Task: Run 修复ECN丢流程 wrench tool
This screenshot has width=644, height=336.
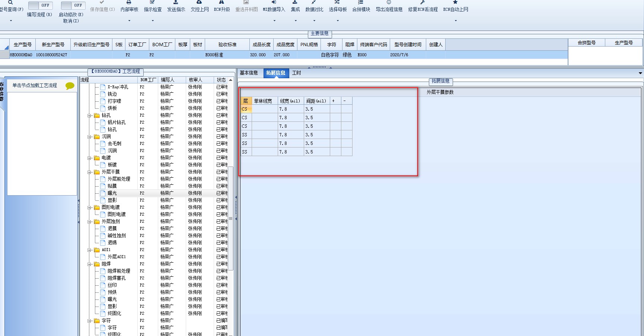Action: 423,6
